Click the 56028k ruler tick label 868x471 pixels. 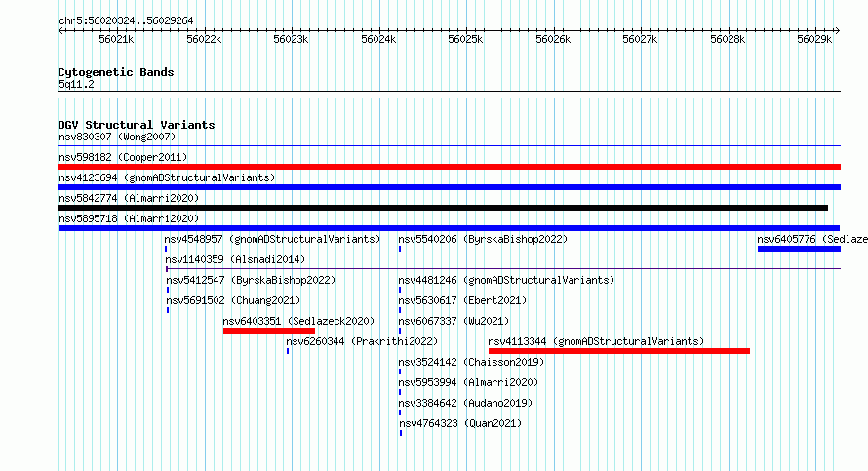click(728, 39)
